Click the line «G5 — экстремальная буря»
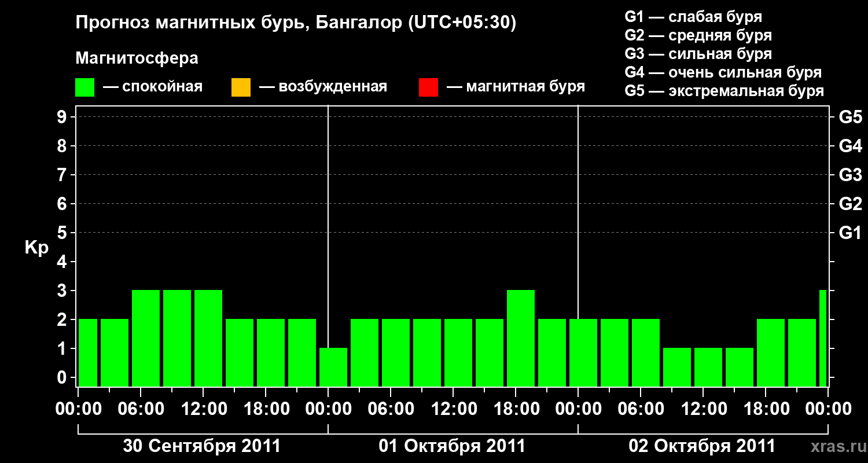868x463 pixels. [x=724, y=91]
